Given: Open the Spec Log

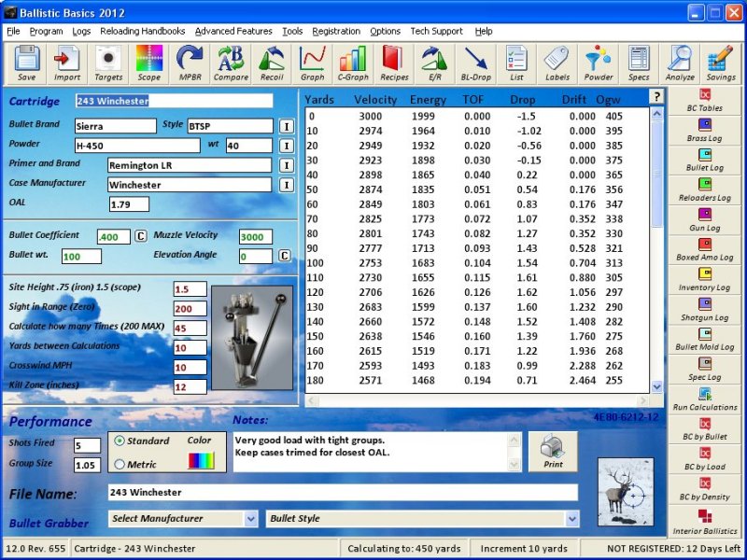Looking at the screenshot, I should [705, 370].
